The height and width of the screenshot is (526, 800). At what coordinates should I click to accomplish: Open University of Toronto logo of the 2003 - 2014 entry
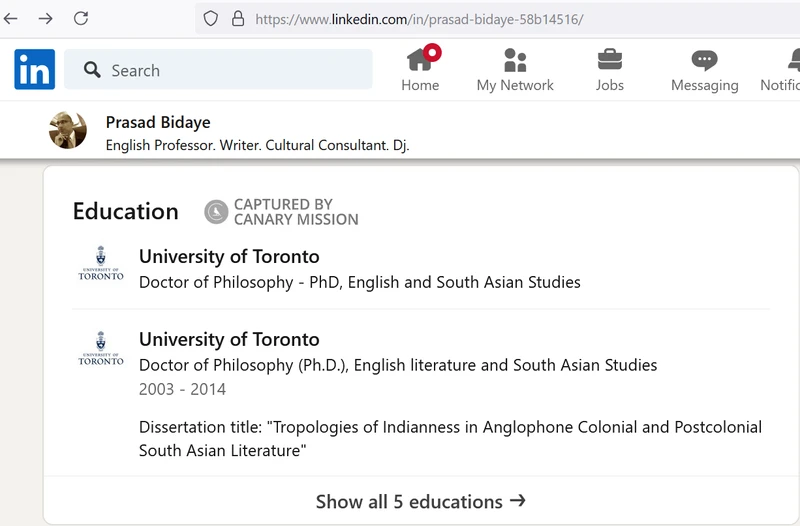(x=101, y=348)
